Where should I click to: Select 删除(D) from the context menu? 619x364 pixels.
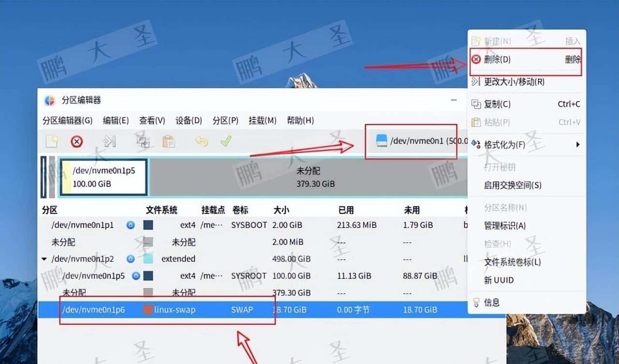point(503,59)
